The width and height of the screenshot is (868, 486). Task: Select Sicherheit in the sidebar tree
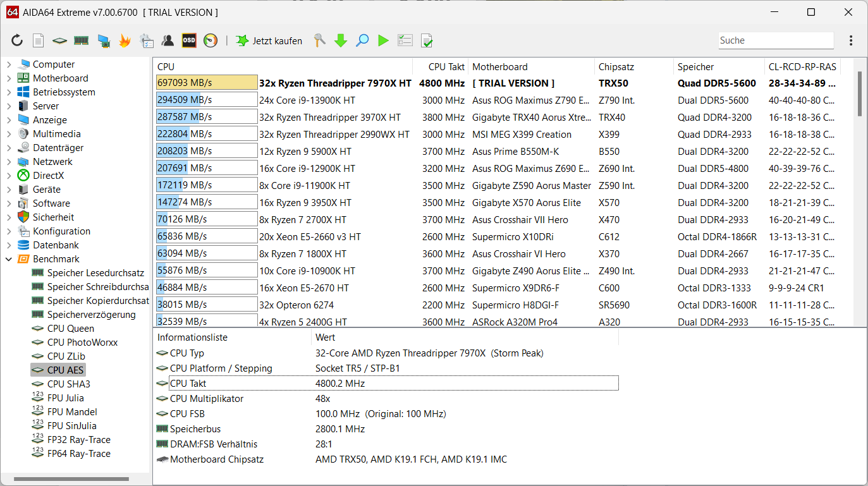53,217
